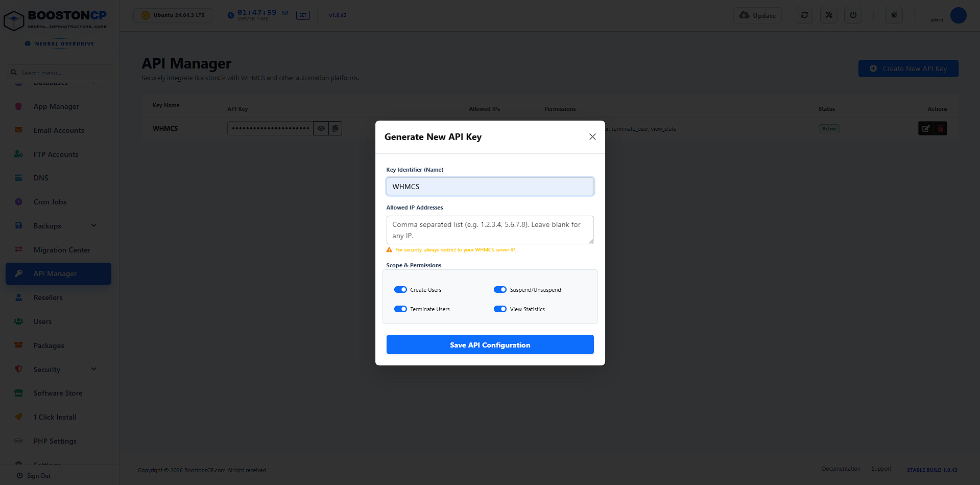This screenshot has width=980, height=485.
Task: Click the 1 Click Install rocket icon
Action: click(x=18, y=417)
